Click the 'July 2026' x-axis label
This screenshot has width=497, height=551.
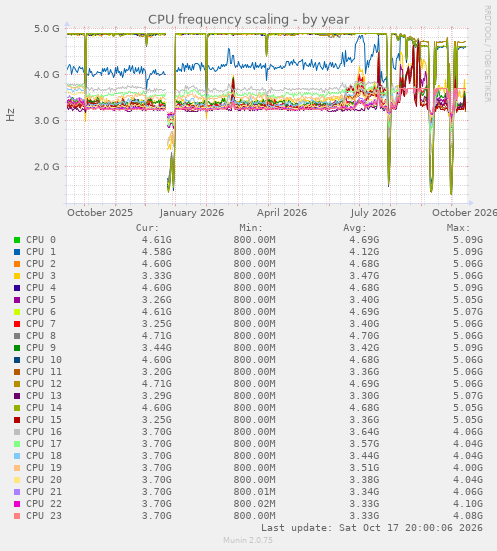(373, 213)
